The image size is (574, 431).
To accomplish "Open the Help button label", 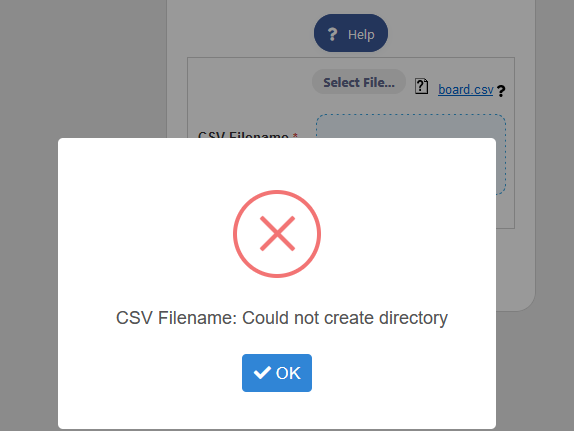I will tap(361, 34).
